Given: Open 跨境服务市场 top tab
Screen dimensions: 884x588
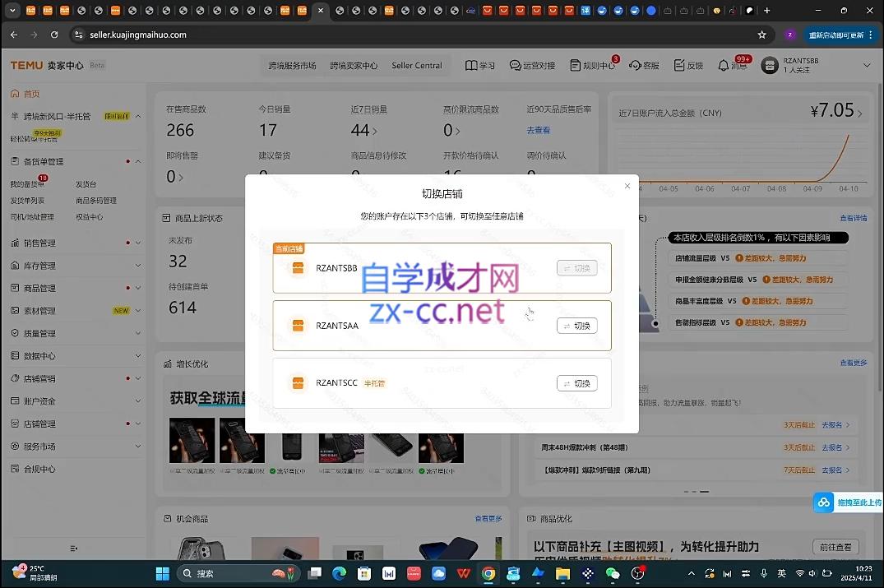Looking at the screenshot, I should [292, 66].
